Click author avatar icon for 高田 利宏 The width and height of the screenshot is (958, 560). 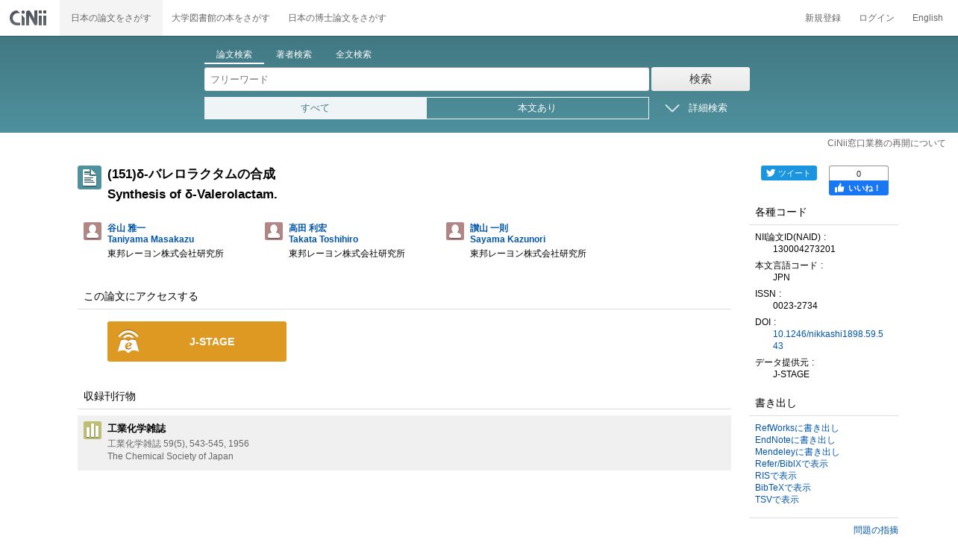click(274, 231)
